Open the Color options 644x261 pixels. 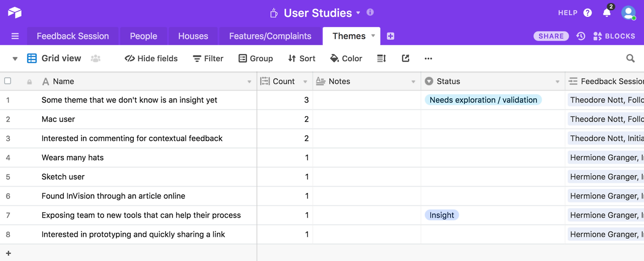click(x=346, y=58)
